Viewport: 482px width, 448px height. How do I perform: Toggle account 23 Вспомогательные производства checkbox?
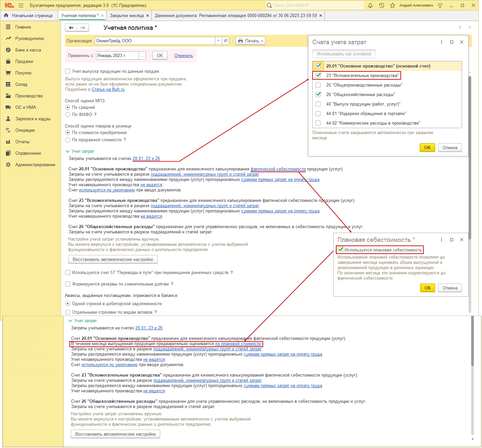[318, 76]
